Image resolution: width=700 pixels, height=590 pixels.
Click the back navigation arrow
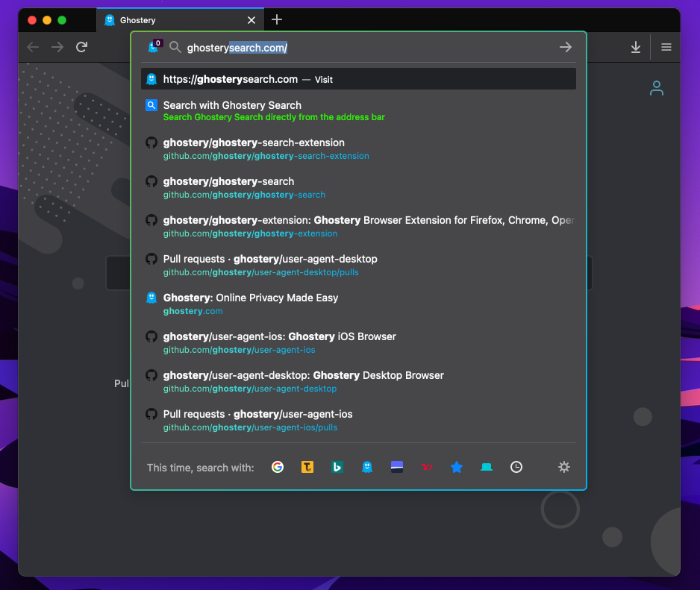33,47
